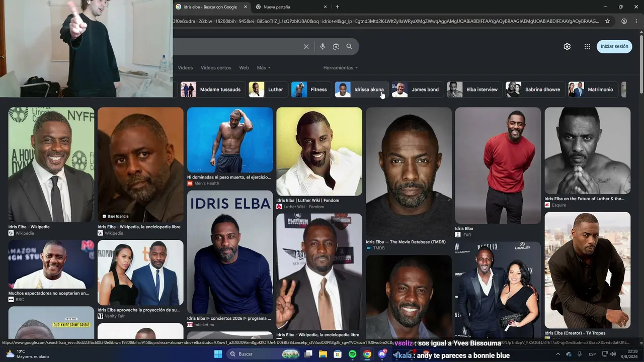Start voice search with the microphone icon
This screenshot has width=644, height=362.
tap(323, 47)
